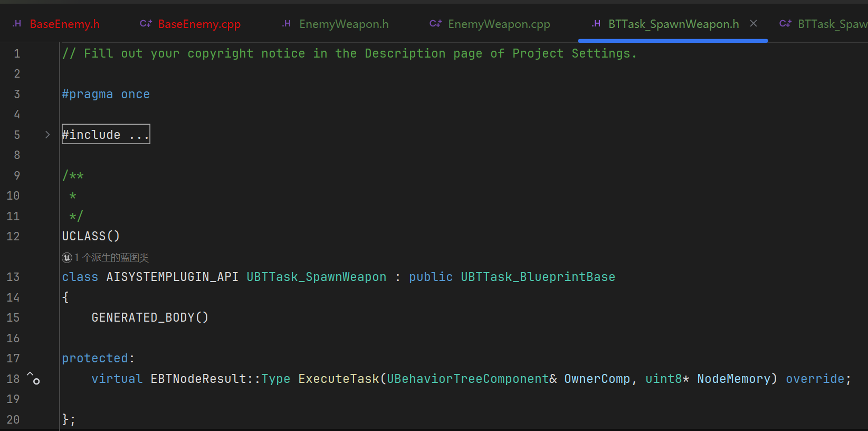Open the BaseEnemy.h tab
This screenshot has width=868, height=431.
click(x=56, y=24)
